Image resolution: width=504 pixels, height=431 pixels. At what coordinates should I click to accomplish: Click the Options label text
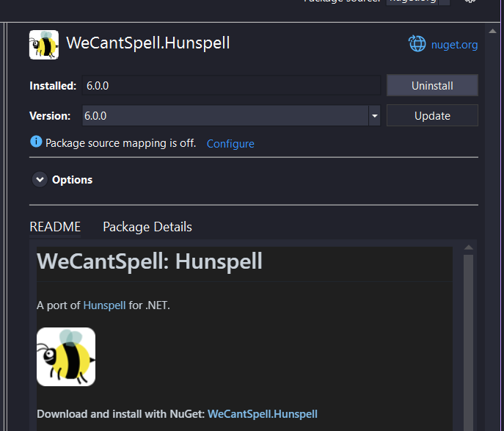(x=73, y=180)
